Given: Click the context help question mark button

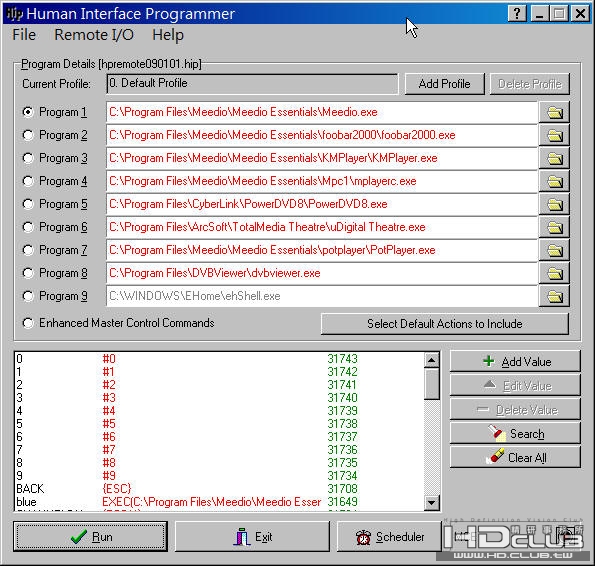Looking at the screenshot, I should [517, 14].
